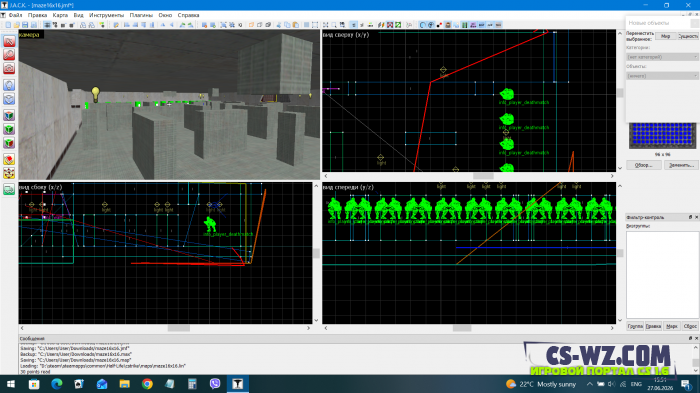Open the вид сверху (x/y) view menu
The height and width of the screenshot is (393, 700).
[x=346, y=34]
